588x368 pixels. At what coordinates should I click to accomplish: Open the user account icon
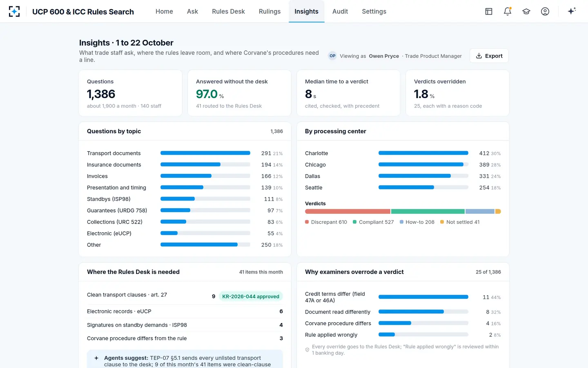tap(545, 11)
